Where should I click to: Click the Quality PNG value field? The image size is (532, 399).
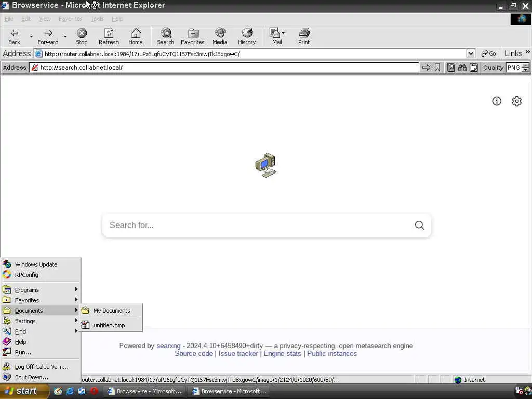click(514, 68)
